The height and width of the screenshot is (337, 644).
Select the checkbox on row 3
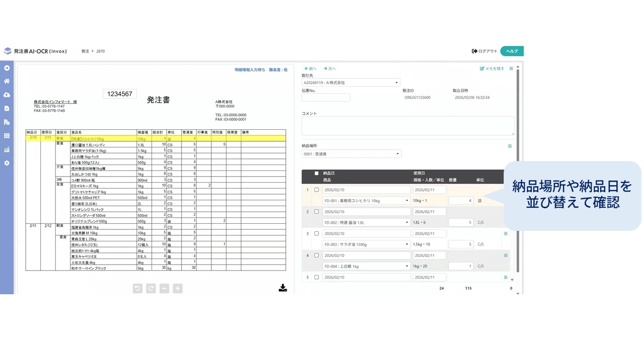click(x=316, y=233)
